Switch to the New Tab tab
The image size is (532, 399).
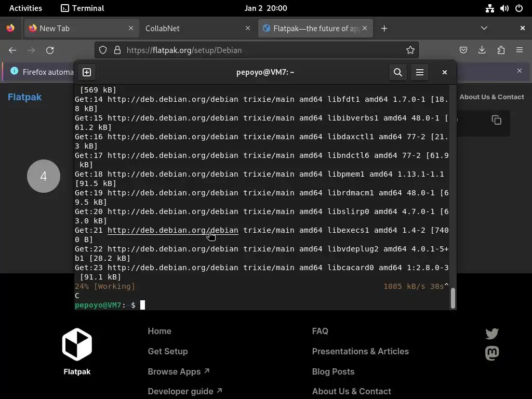[x=82, y=28]
